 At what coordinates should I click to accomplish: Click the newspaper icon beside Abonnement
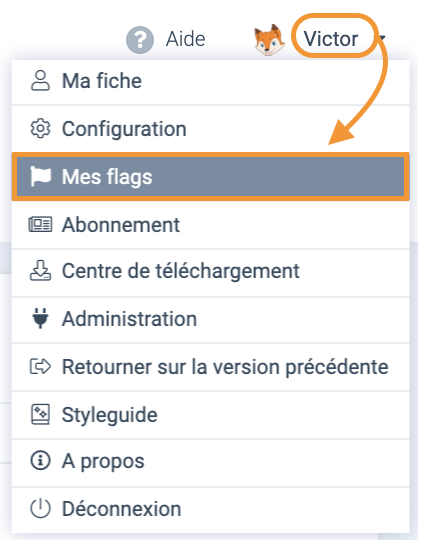pyautogui.click(x=40, y=225)
